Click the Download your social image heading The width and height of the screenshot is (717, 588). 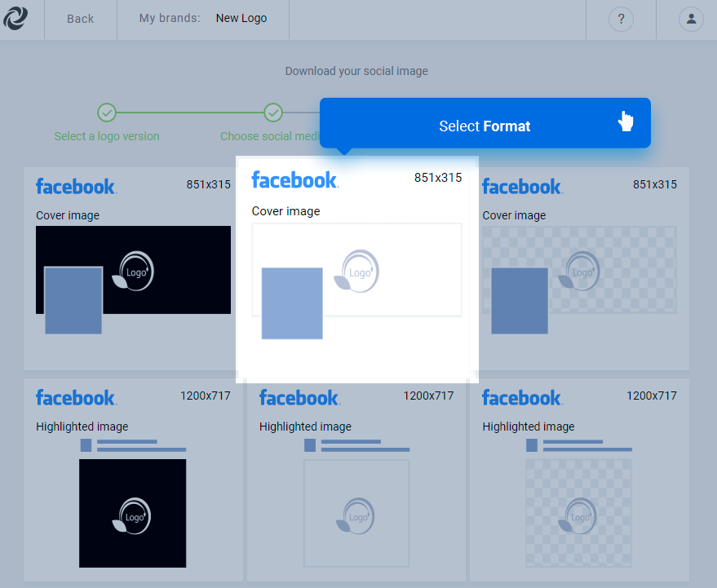point(356,71)
